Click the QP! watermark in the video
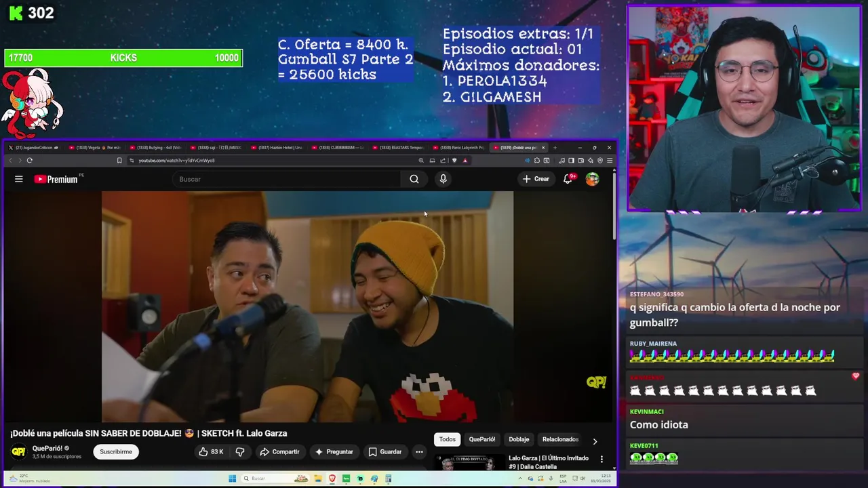 click(596, 382)
